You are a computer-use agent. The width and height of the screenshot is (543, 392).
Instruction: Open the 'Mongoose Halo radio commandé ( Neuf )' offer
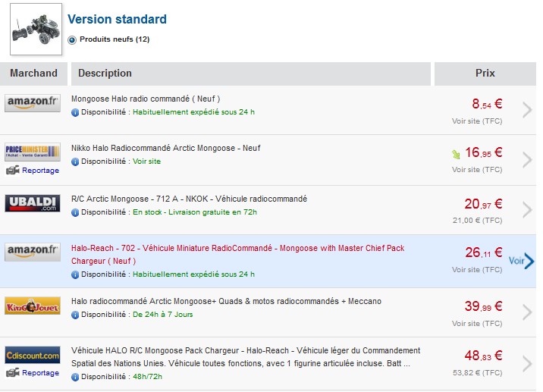click(x=146, y=99)
